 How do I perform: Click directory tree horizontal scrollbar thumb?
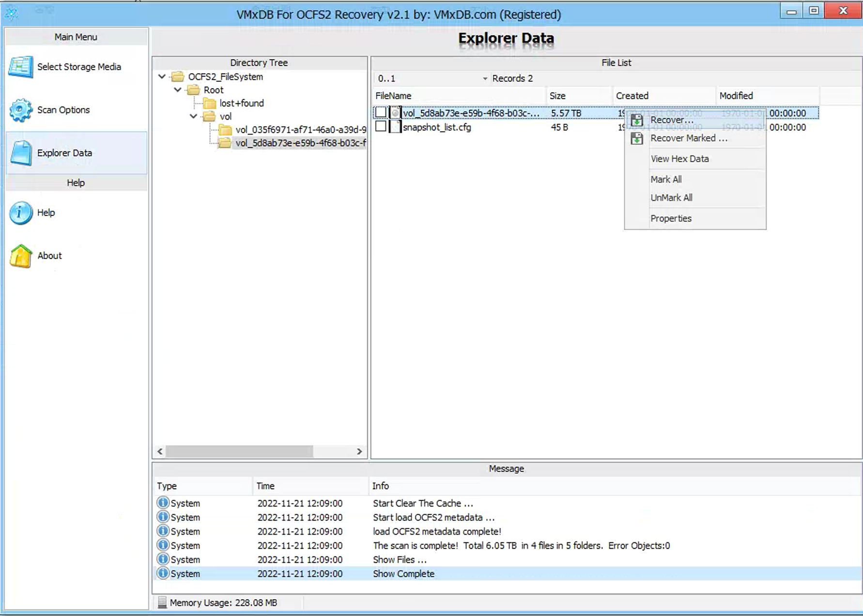[239, 451]
